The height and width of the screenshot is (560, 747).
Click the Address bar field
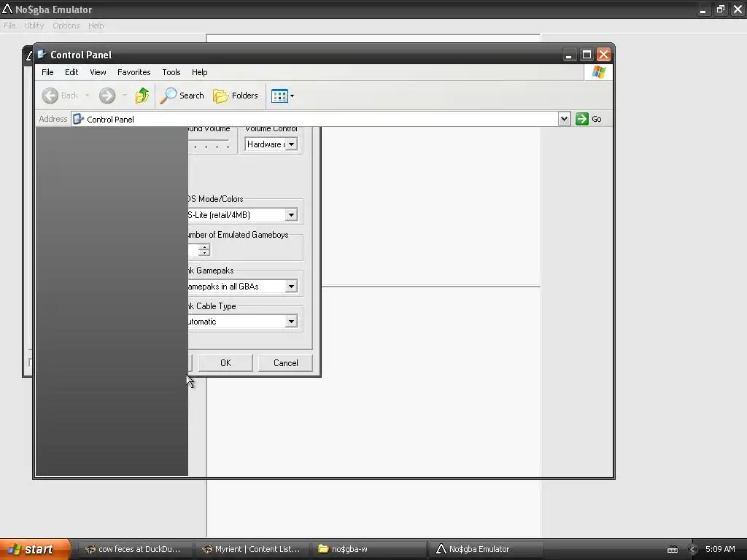(x=314, y=119)
